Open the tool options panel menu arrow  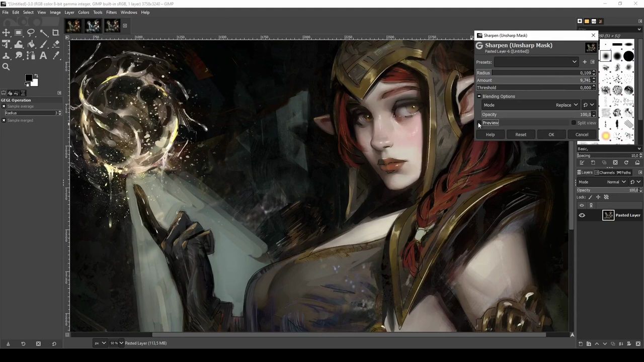pyautogui.click(x=59, y=93)
